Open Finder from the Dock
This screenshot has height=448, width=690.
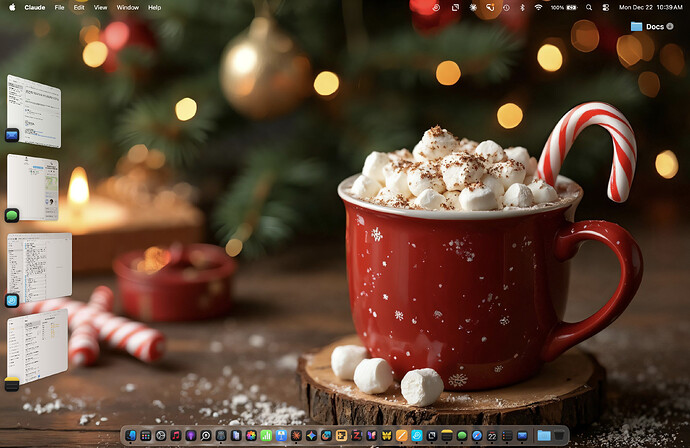tap(130, 436)
